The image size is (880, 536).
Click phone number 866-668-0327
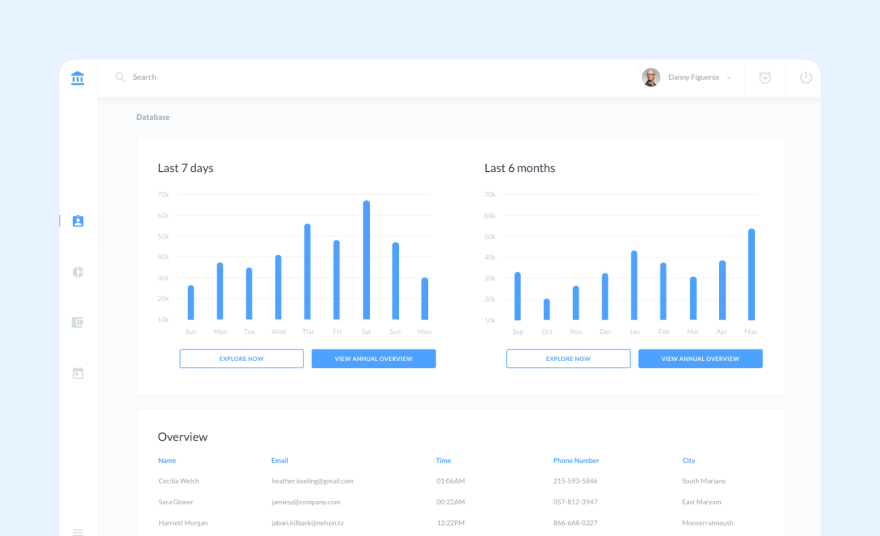pos(575,523)
